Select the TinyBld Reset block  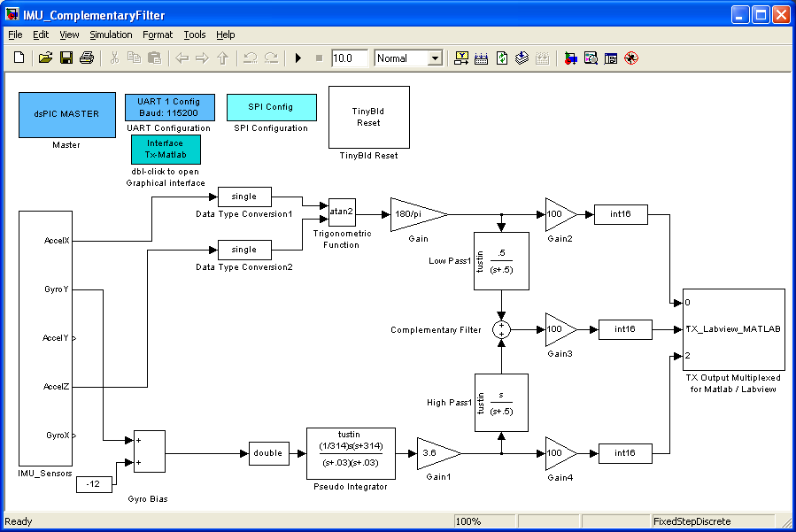[369, 117]
